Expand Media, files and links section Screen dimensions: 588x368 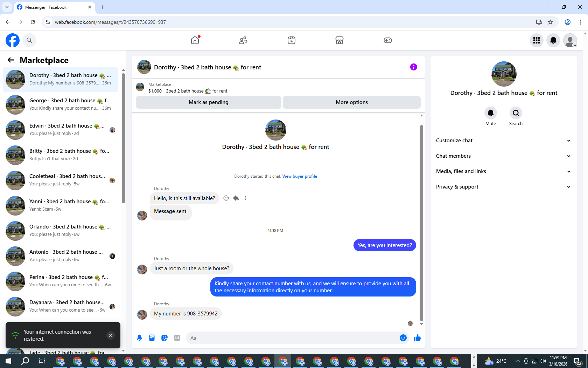503,171
